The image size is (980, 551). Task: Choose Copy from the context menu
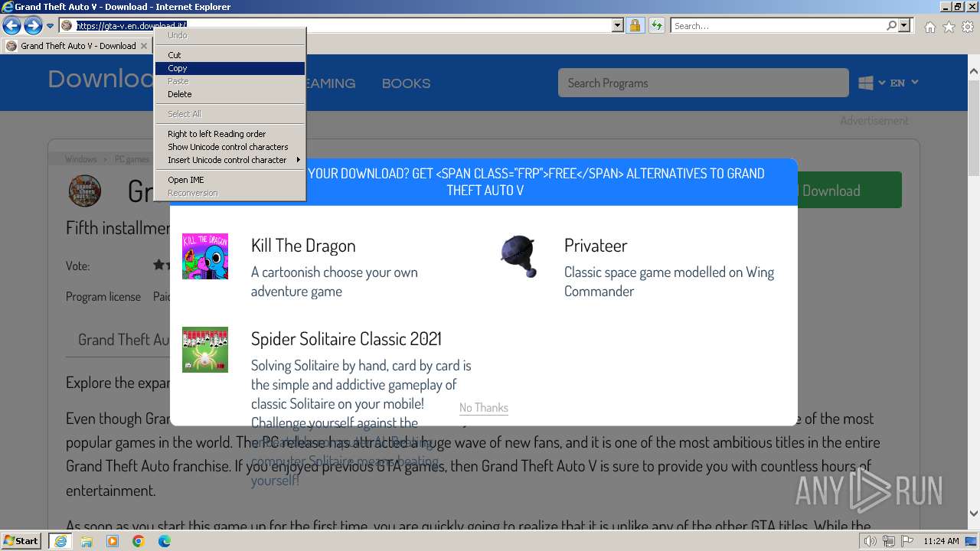pyautogui.click(x=230, y=68)
